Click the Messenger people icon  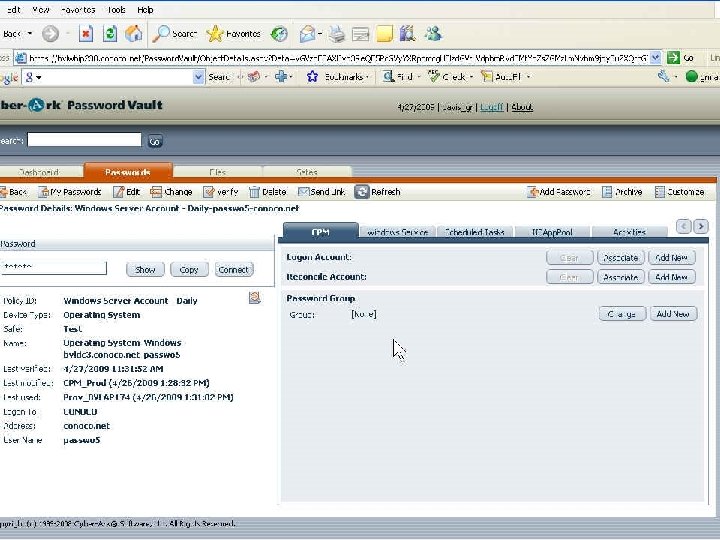point(433,34)
